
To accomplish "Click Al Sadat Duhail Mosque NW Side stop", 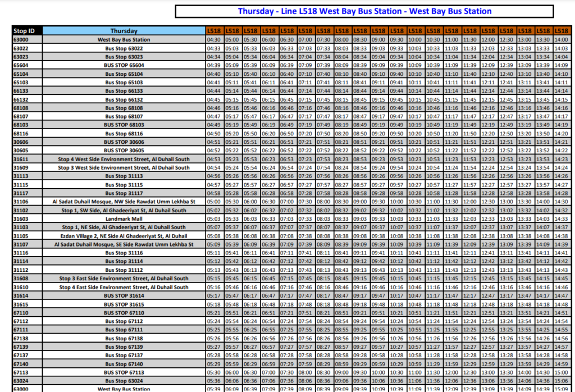I will tap(124, 202).
